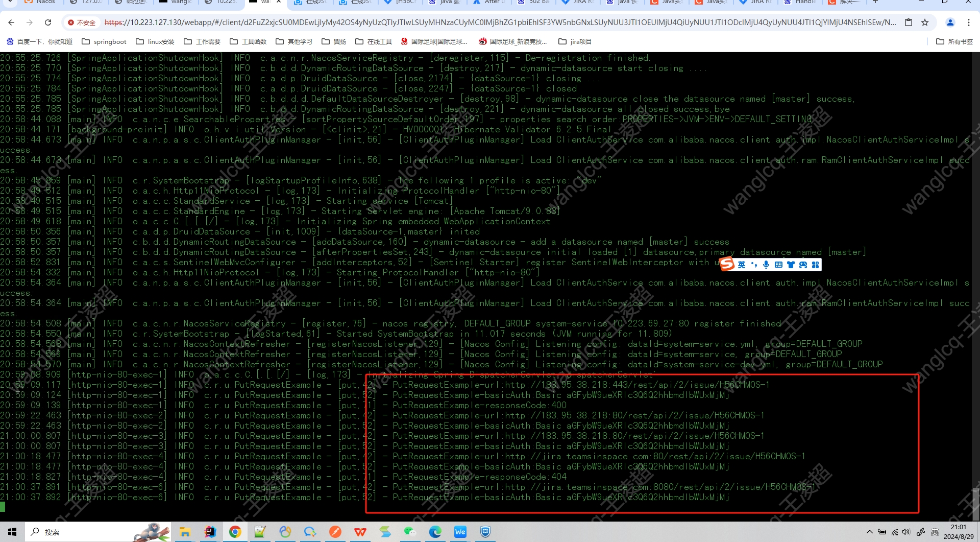
Task: Switch to the Nacos browser tab
Action: (x=40, y=2)
